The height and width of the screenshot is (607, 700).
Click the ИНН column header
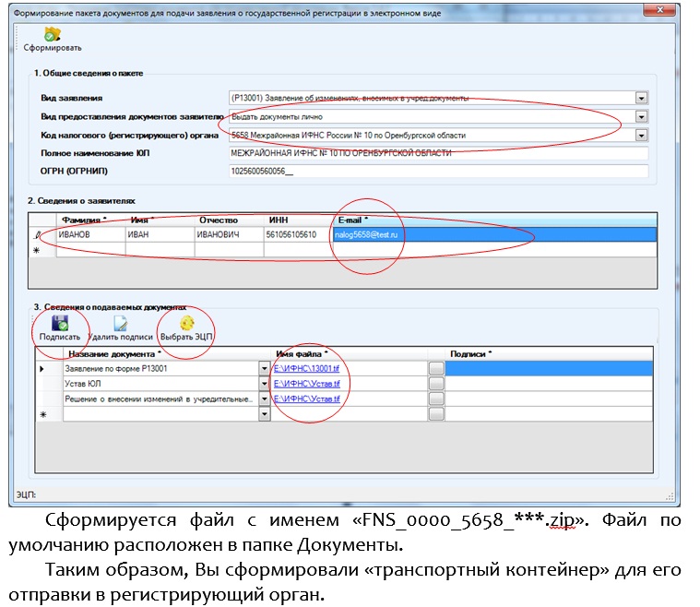[298, 220]
